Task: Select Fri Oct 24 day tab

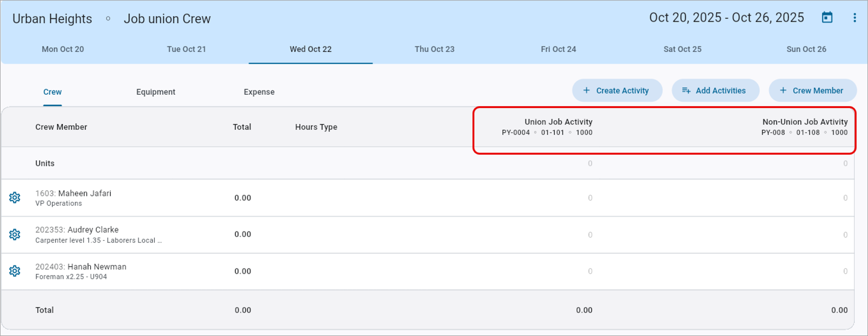Action: point(558,49)
